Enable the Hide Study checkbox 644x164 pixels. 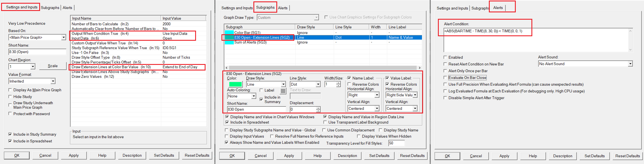click(10, 97)
